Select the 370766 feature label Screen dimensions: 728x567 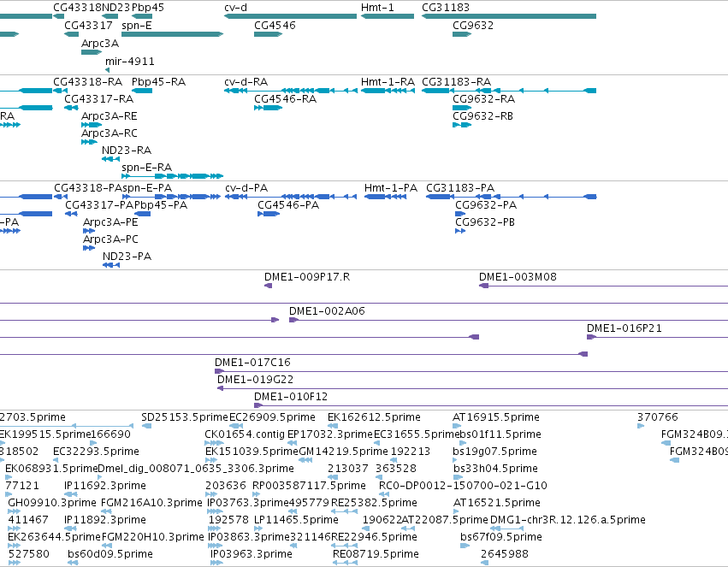658,417
